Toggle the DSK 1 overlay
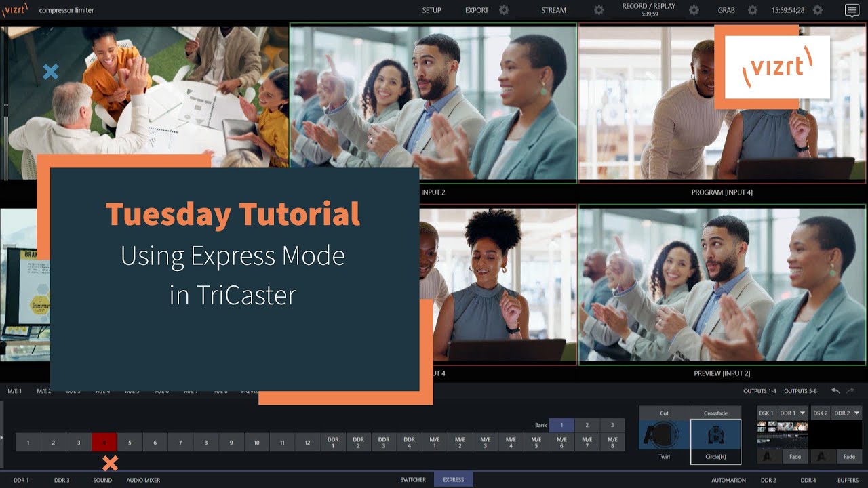This screenshot has width=868, height=488. [766, 413]
